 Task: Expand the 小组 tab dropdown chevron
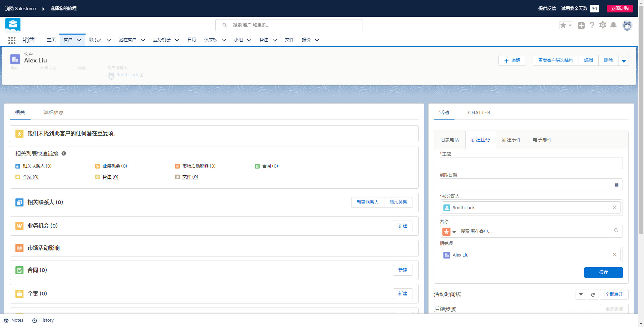tap(249, 40)
